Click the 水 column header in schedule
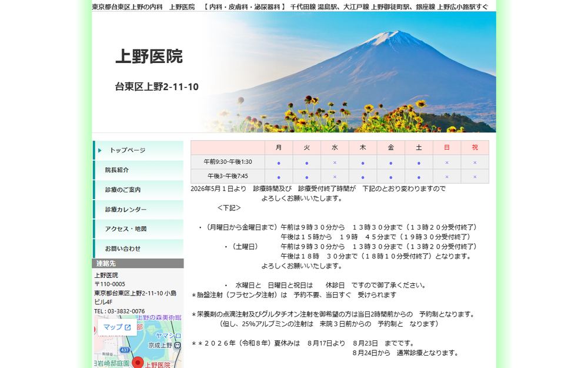 335,148
